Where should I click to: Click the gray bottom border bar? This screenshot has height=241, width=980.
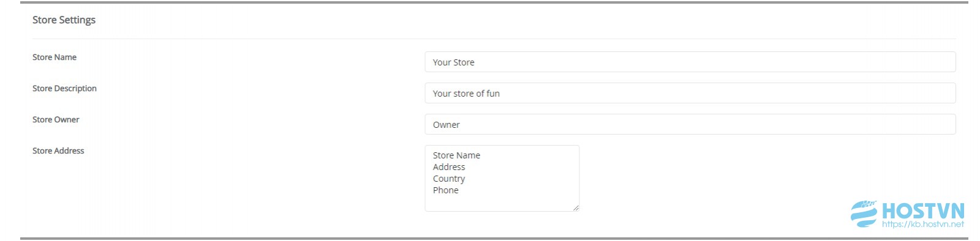point(494,238)
